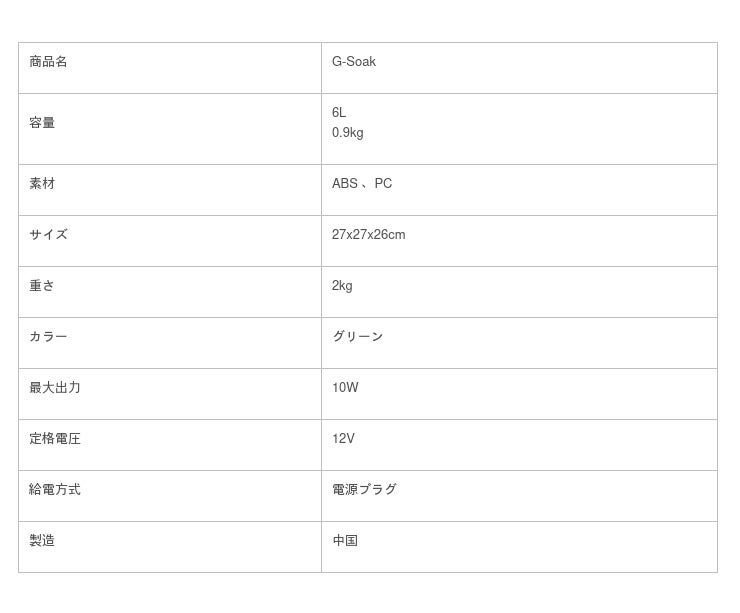
Task: Click the カラー row label
Action: click(x=49, y=337)
